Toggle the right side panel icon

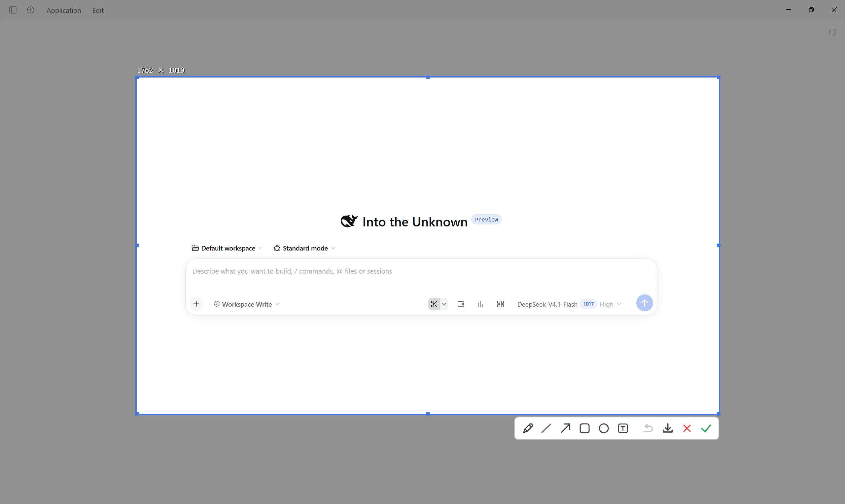(833, 32)
